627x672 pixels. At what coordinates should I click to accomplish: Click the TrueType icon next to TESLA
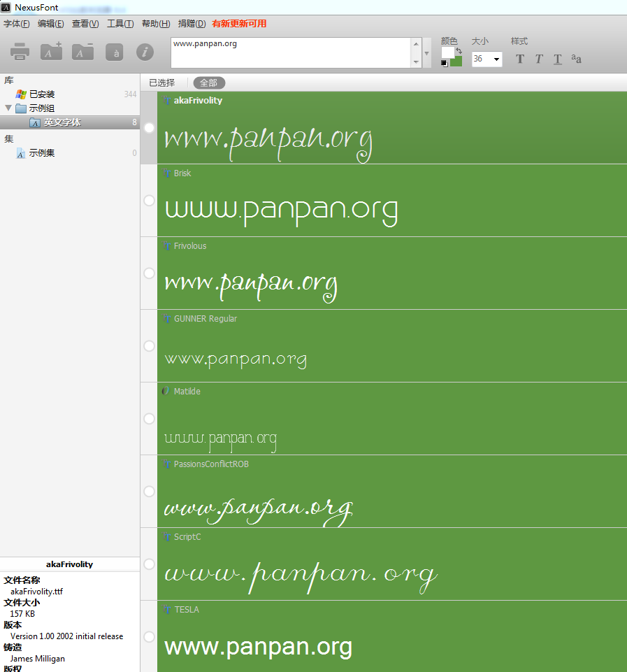coord(167,610)
